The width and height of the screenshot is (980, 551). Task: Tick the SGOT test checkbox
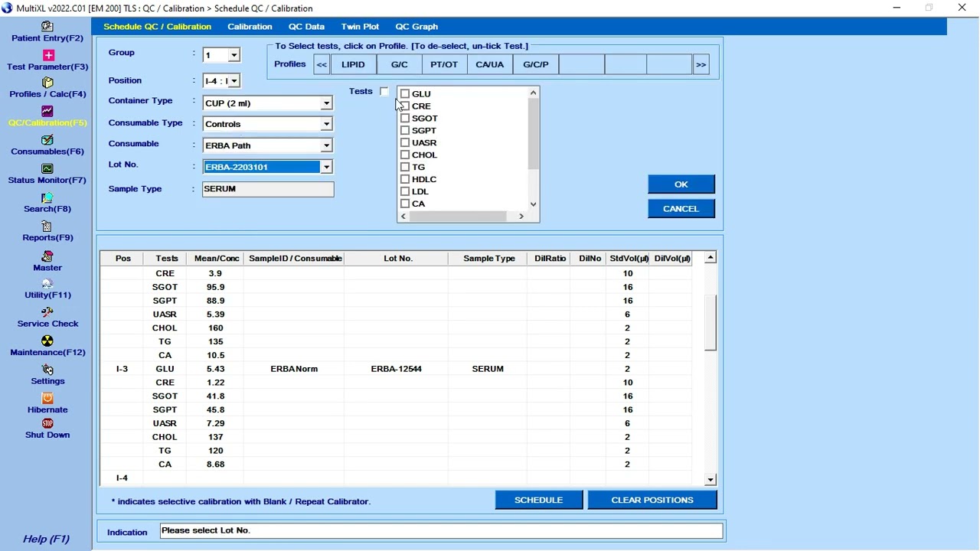tap(405, 118)
